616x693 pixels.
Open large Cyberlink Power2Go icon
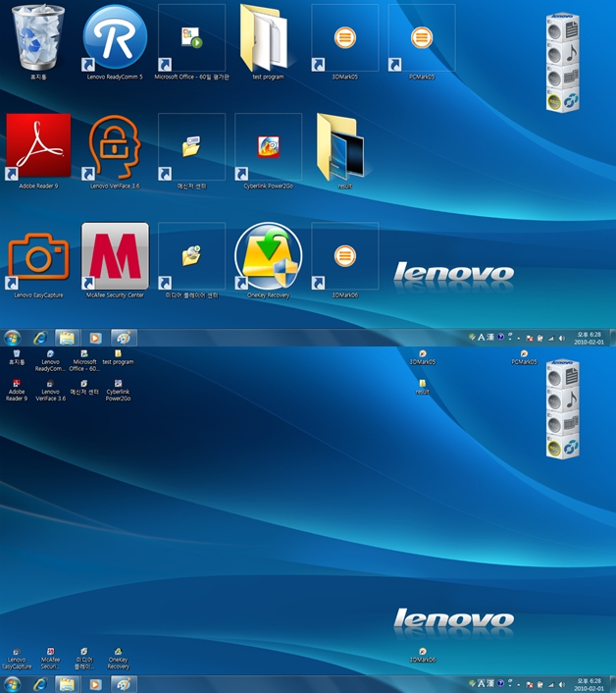269,146
